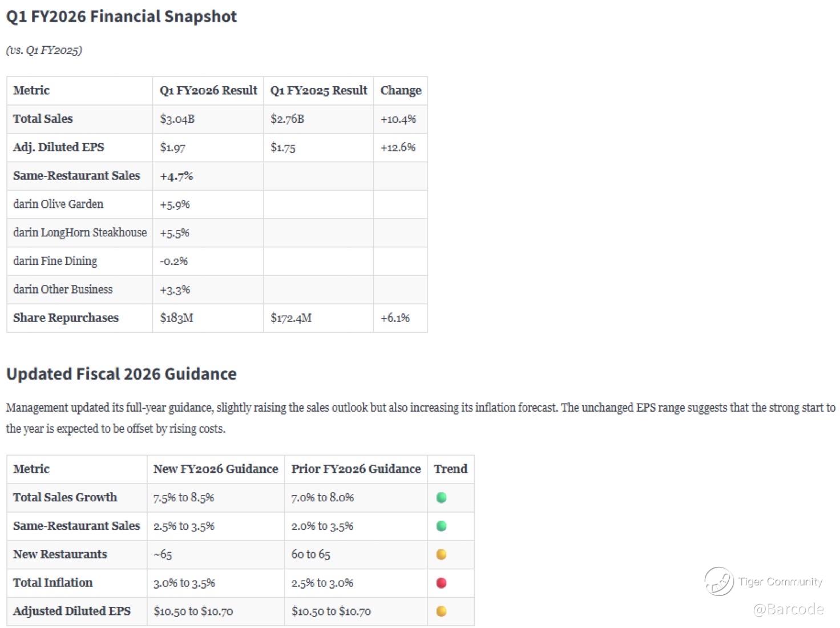
Task: Click the darin Olive Garden row label
Action: tap(58, 204)
